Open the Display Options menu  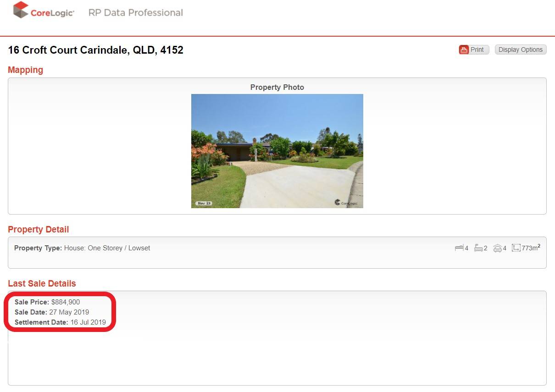[x=521, y=50]
